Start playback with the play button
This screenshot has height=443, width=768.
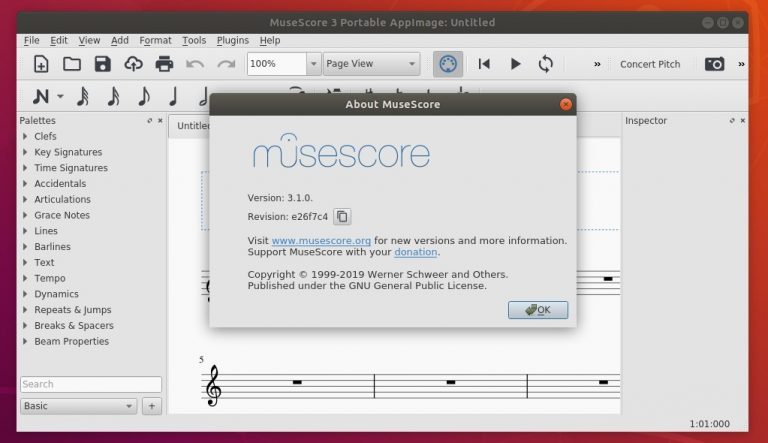(515, 64)
